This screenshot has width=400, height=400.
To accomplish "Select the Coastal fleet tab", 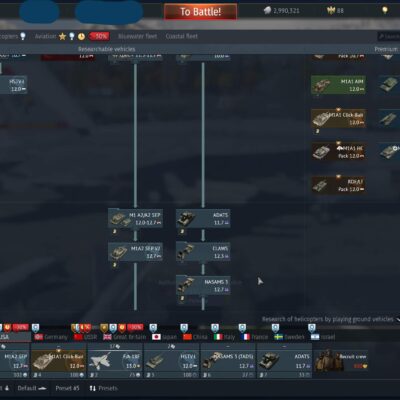I will tap(182, 36).
